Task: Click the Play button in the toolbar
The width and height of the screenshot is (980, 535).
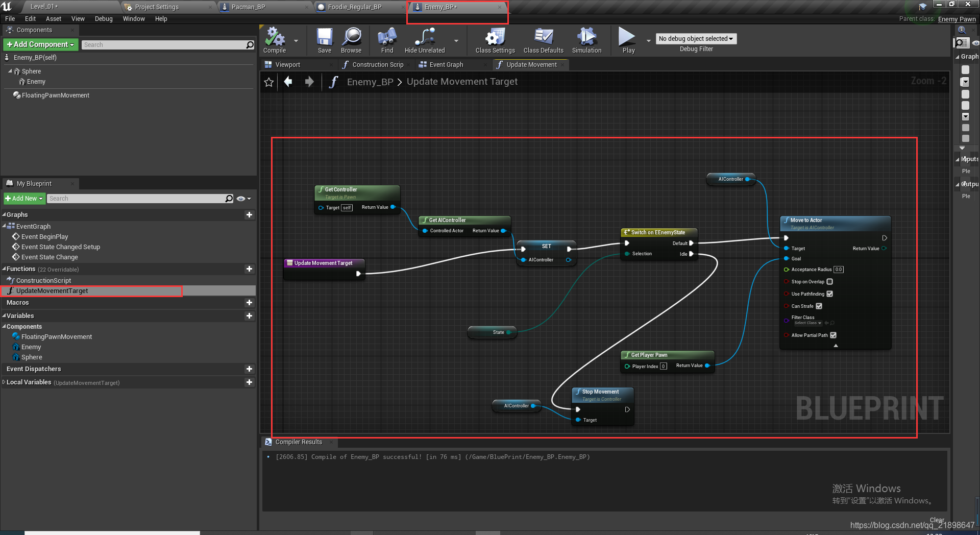Action: click(628, 40)
